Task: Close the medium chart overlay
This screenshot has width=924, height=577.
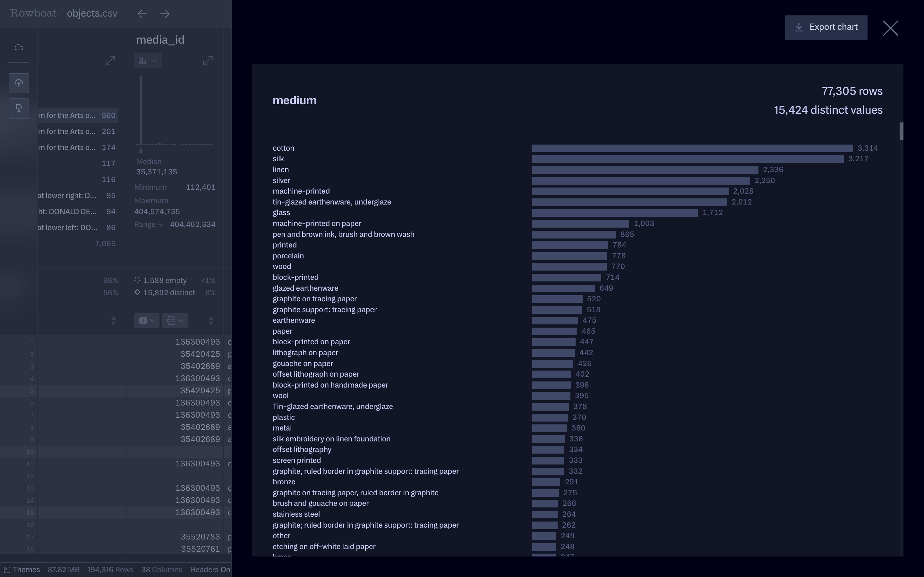Action: [890, 28]
